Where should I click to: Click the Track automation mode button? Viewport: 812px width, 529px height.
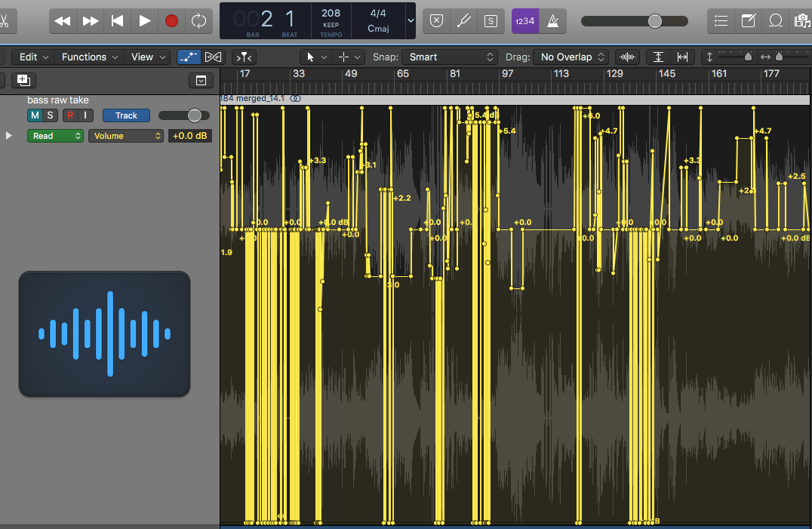[126, 115]
